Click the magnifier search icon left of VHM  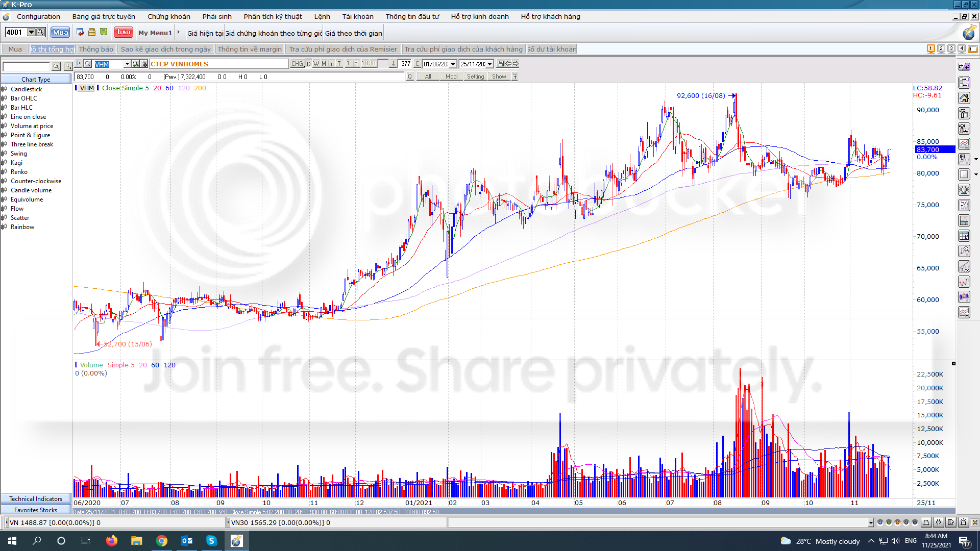(x=88, y=64)
